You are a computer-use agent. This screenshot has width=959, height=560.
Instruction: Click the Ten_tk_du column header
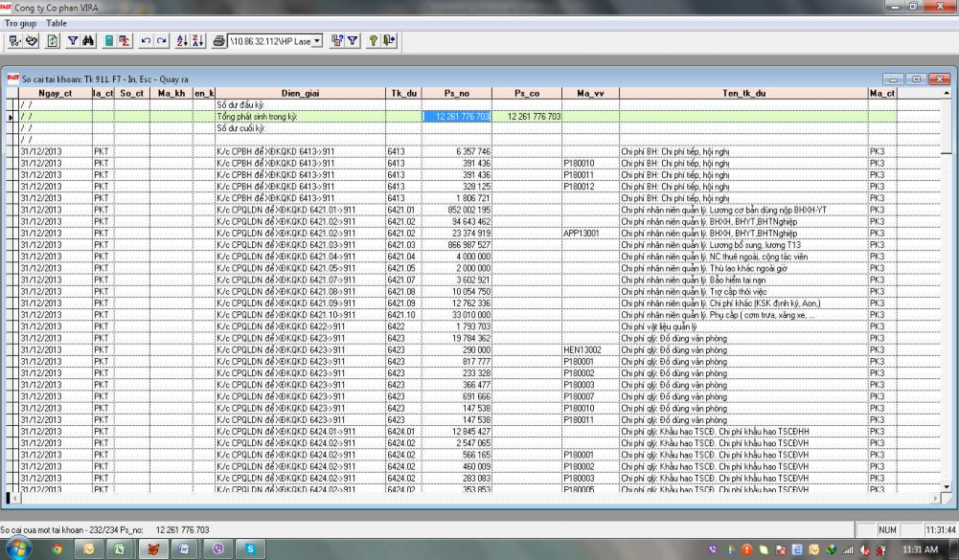pyautogui.click(x=742, y=93)
